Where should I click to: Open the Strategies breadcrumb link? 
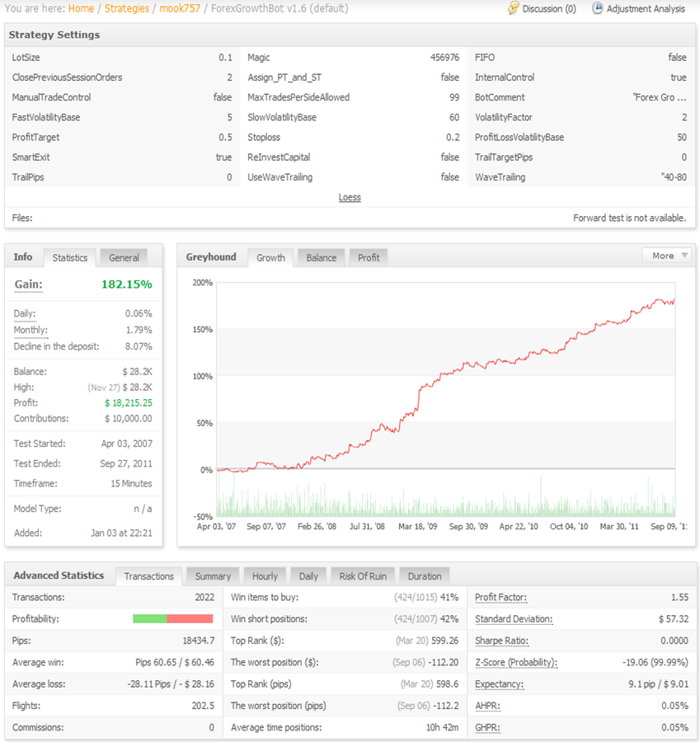[x=127, y=8]
